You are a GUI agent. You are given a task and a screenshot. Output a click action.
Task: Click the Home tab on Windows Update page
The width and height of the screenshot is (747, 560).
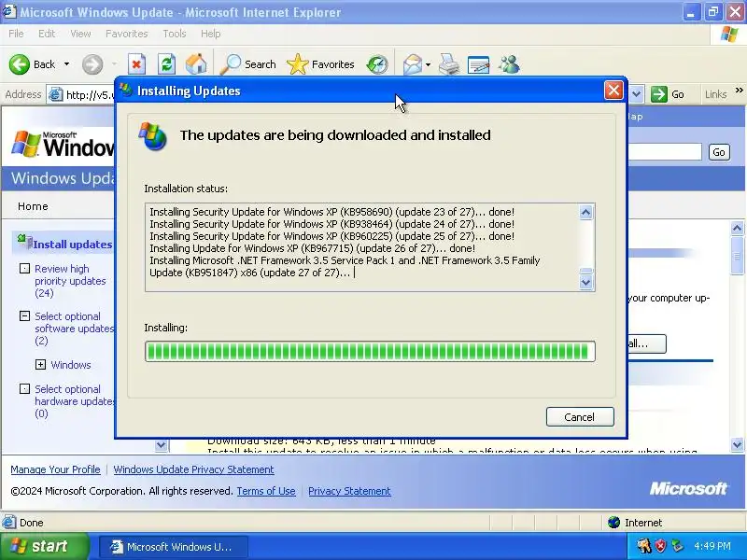(33, 206)
